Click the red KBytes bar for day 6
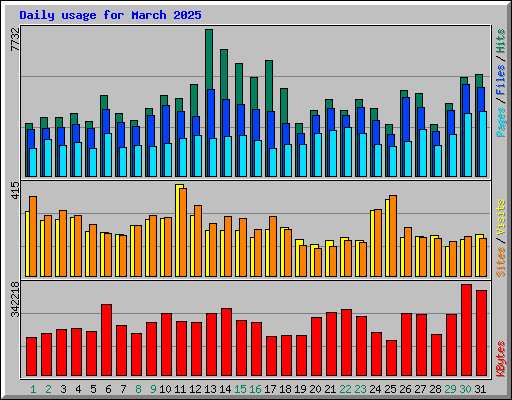This screenshot has width=512, height=400. point(106,340)
